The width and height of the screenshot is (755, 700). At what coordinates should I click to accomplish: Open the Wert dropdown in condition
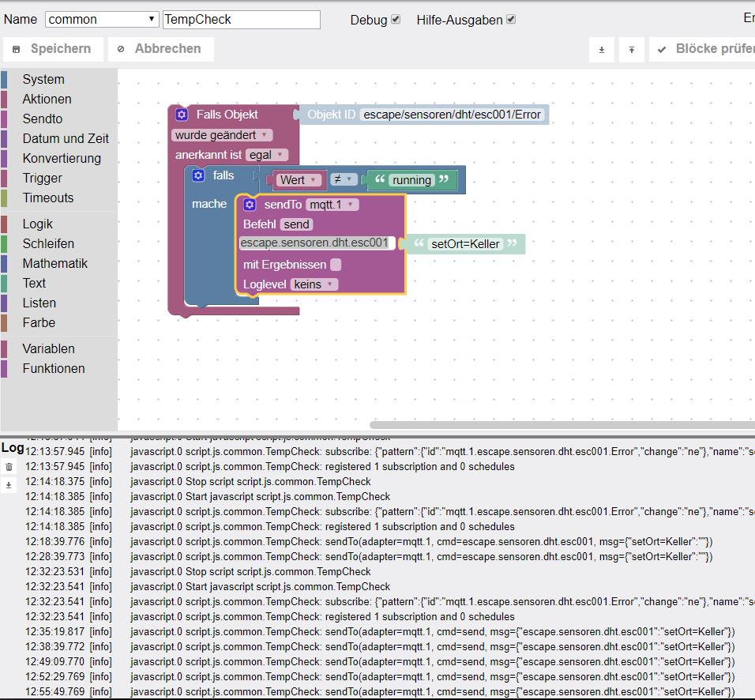[299, 179]
